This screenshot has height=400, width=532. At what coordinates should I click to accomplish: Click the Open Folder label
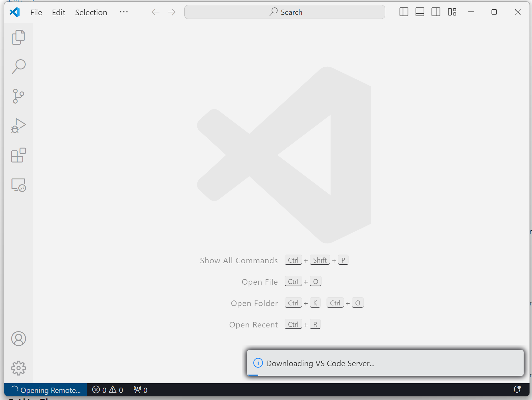click(x=254, y=303)
